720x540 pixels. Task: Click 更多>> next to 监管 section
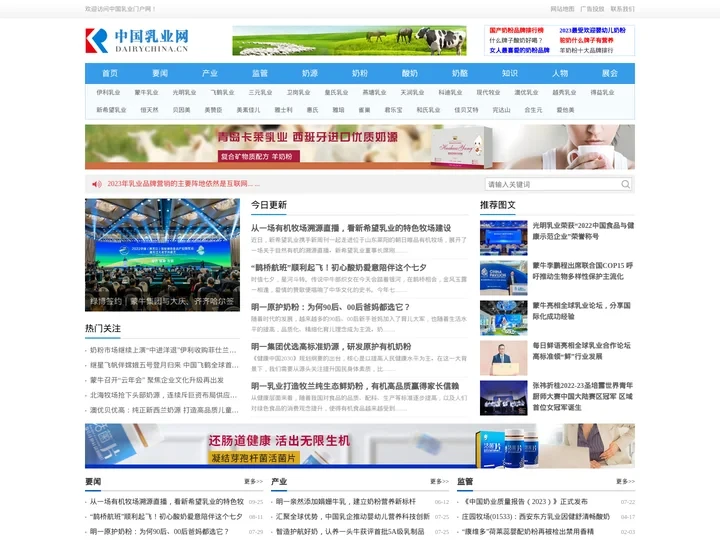click(625, 481)
